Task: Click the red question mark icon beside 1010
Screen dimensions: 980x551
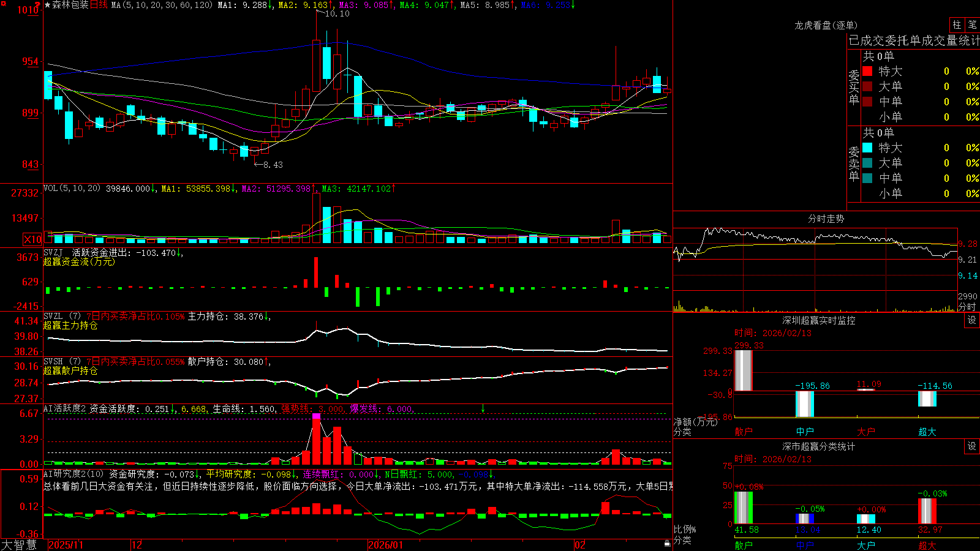Action: coord(38,6)
